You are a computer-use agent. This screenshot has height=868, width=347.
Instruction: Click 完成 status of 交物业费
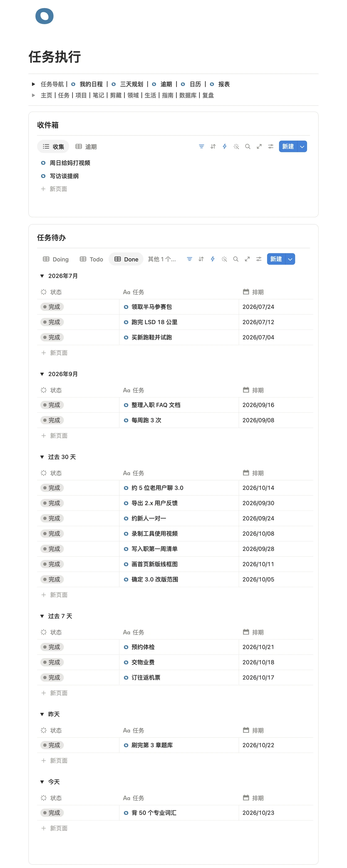(52, 662)
